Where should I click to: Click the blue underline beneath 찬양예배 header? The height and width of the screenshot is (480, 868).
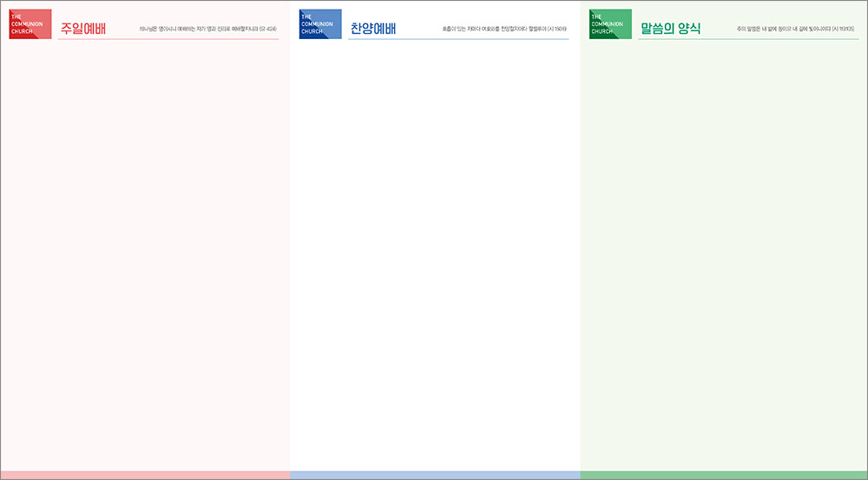[458, 39]
